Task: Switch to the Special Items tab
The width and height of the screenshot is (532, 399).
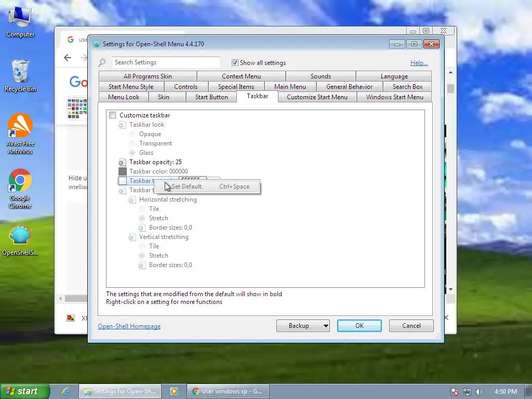Action: tap(236, 87)
